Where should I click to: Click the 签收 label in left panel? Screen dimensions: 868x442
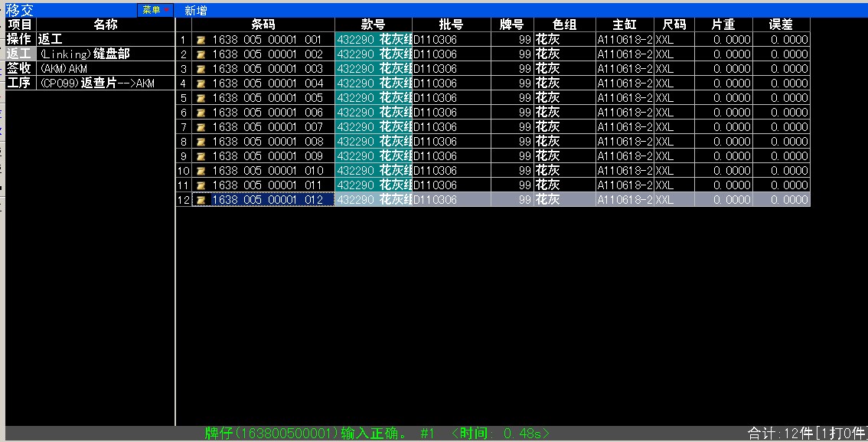(x=21, y=68)
